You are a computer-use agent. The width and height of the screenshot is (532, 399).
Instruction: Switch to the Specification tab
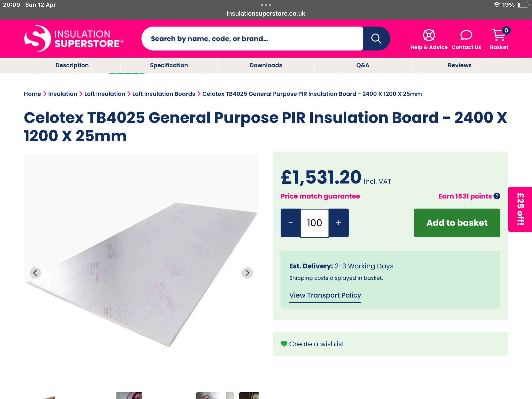(x=169, y=65)
